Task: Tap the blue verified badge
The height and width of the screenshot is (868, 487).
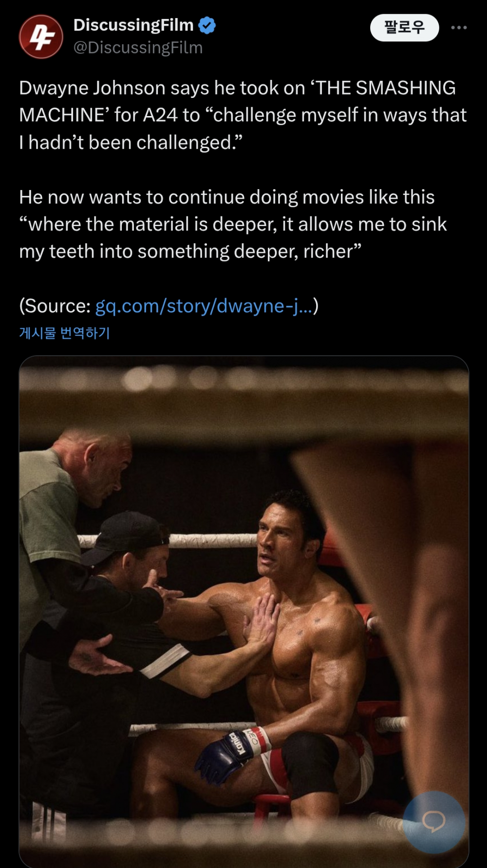Action: pos(207,25)
